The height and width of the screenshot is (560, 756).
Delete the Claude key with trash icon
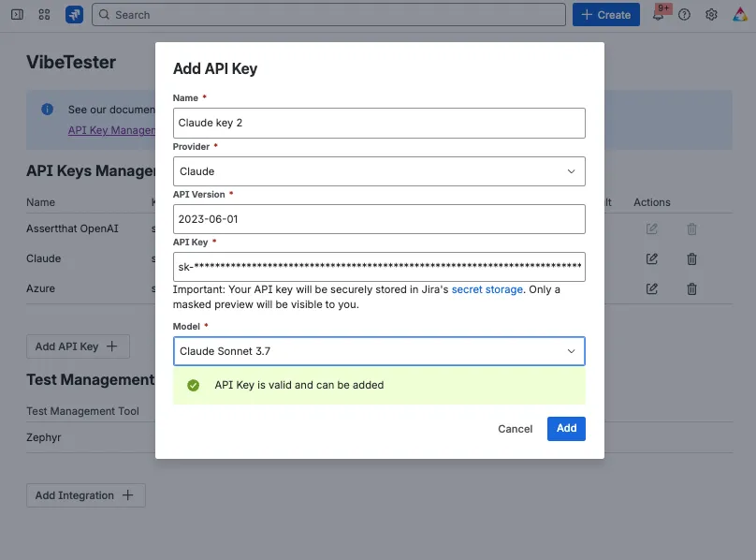click(x=691, y=258)
